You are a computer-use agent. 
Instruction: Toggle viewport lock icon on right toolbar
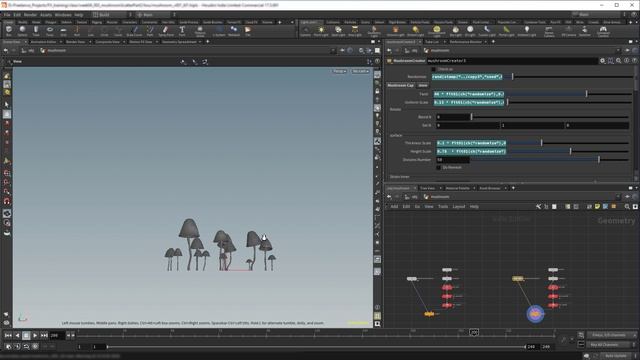click(x=377, y=91)
